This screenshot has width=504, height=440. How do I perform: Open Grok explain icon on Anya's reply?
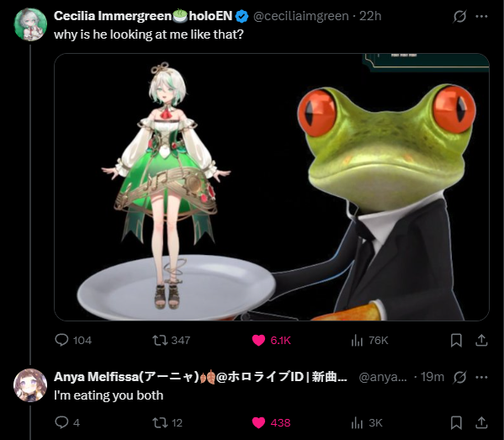click(x=459, y=377)
